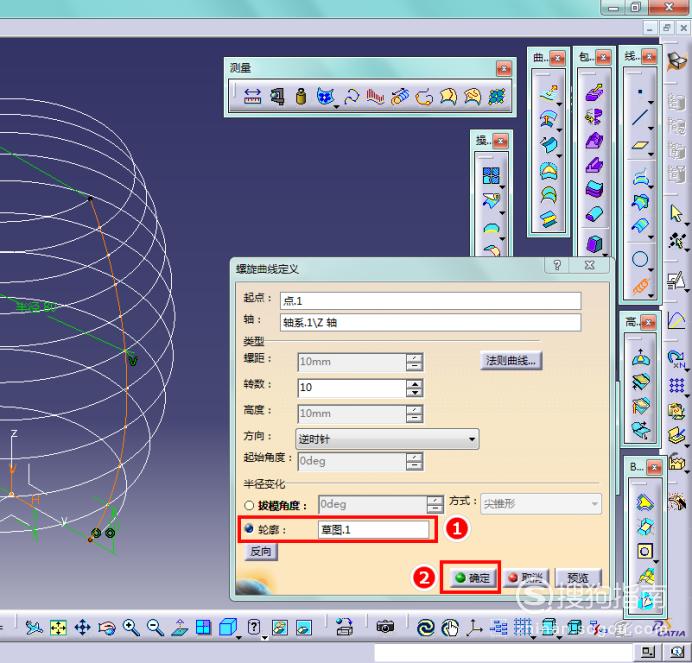Image resolution: width=692 pixels, height=663 pixels.
Task: Close the 测量 toolbar
Action: pyautogui.click(x=504, y=68)
